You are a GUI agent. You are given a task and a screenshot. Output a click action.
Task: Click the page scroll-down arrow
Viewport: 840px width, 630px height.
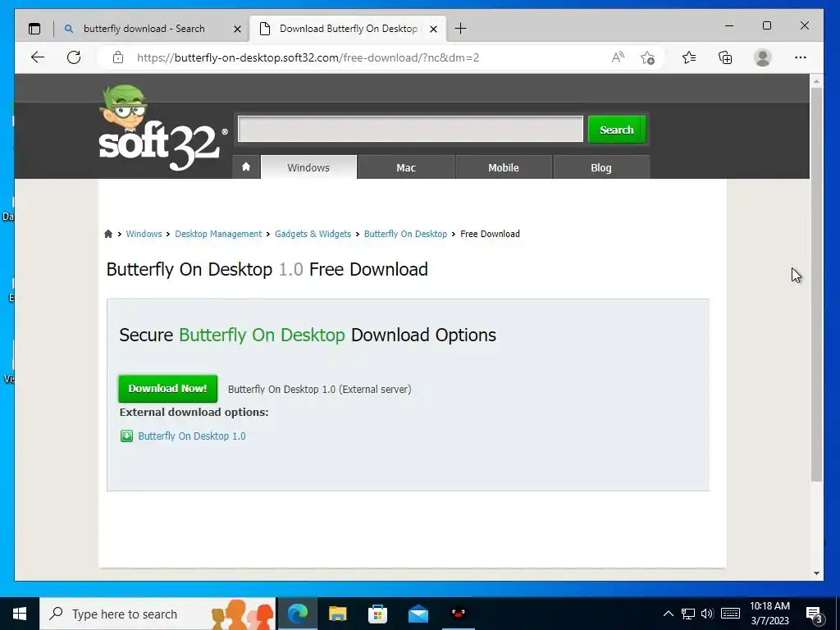coord(816,573)
